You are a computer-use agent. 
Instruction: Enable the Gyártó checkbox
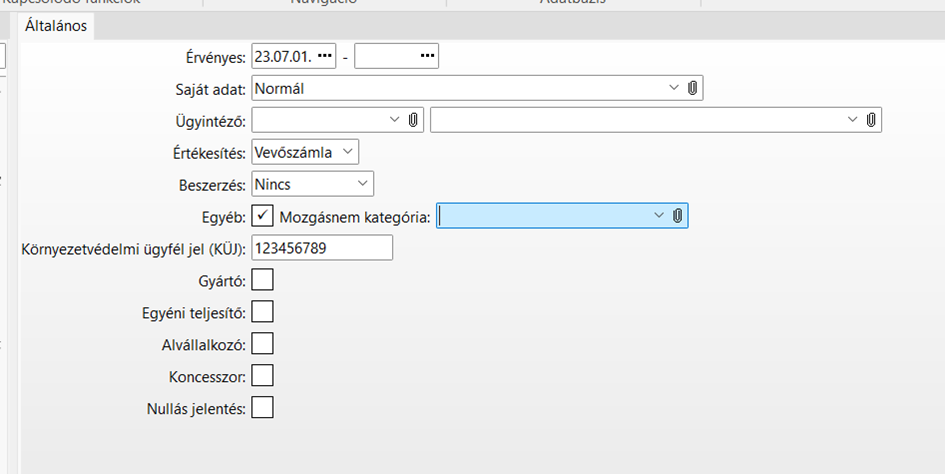(x=262, y=279)
